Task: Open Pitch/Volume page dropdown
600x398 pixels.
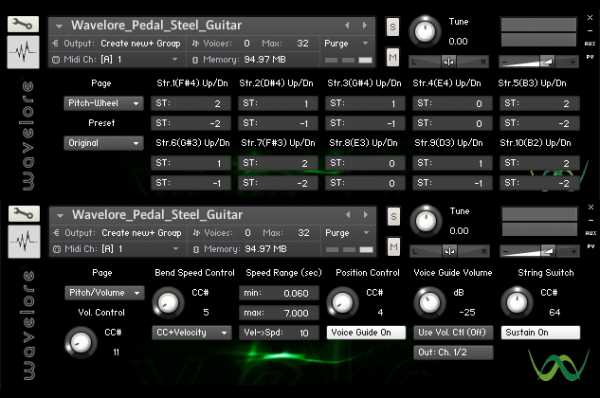Action: click(104, 293)
